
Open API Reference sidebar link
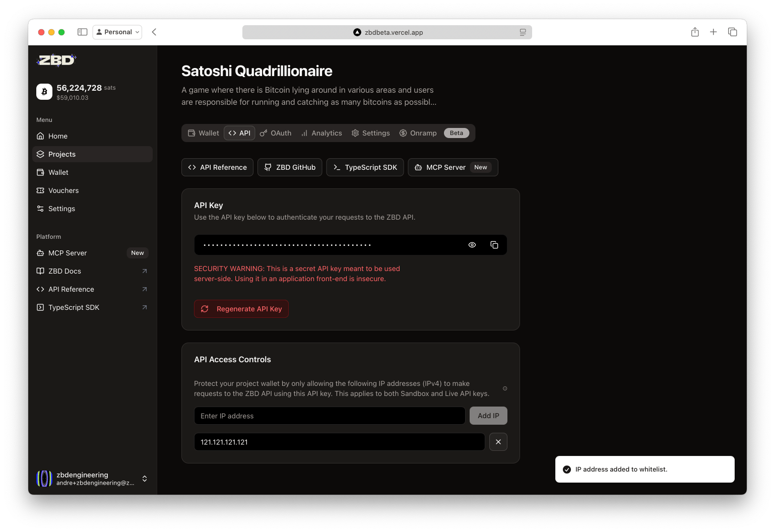92,289
